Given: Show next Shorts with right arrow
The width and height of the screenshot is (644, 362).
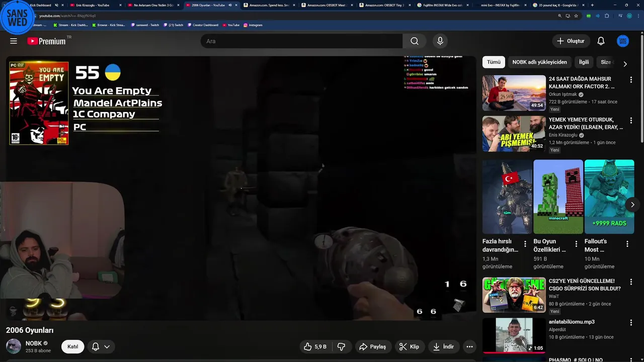Looking at the screenshot, I should (632, 205).
